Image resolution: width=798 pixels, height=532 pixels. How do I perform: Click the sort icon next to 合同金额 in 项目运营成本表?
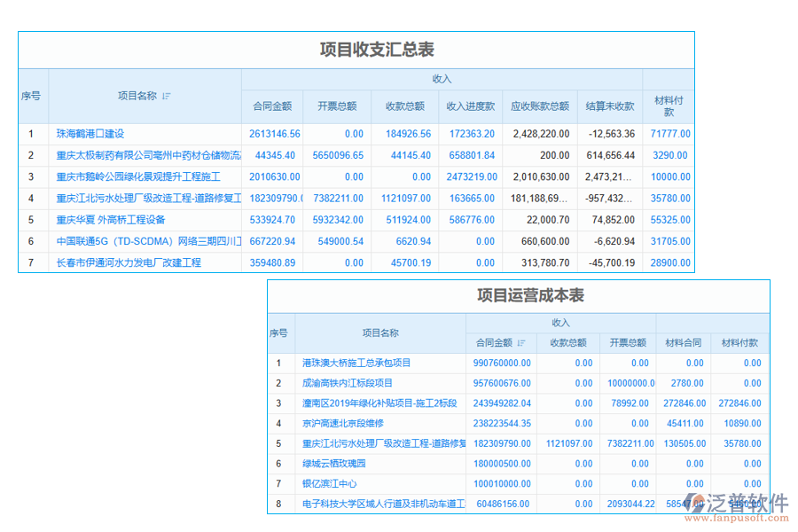(x=521, y=342)
